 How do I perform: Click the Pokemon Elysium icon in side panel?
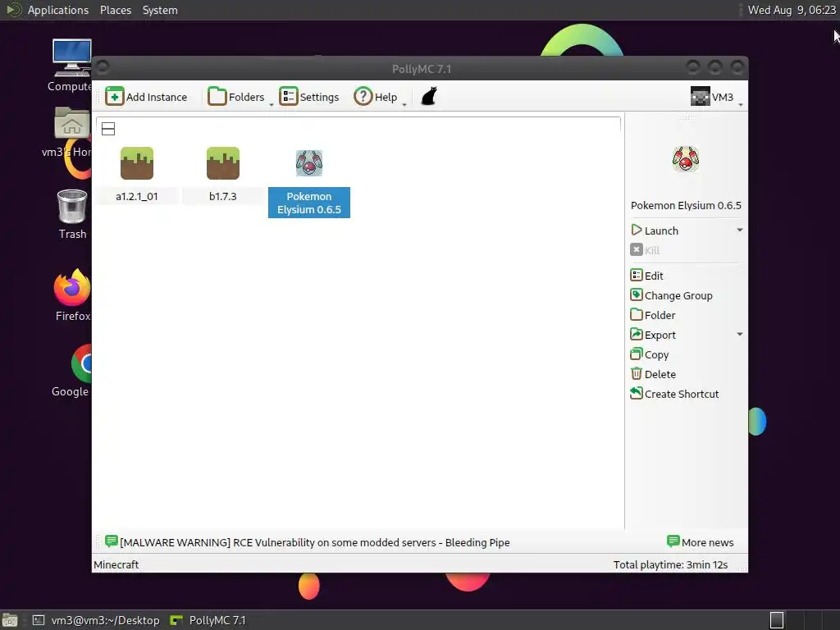coord(686,159)
